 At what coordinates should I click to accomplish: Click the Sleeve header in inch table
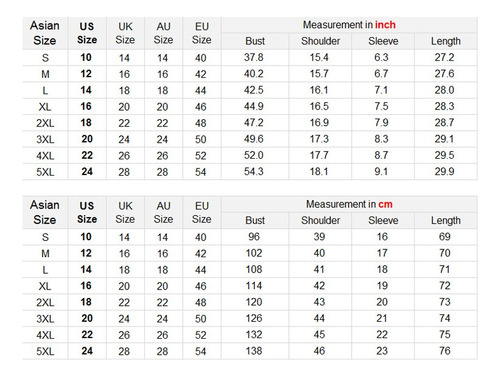coord(383,41)
